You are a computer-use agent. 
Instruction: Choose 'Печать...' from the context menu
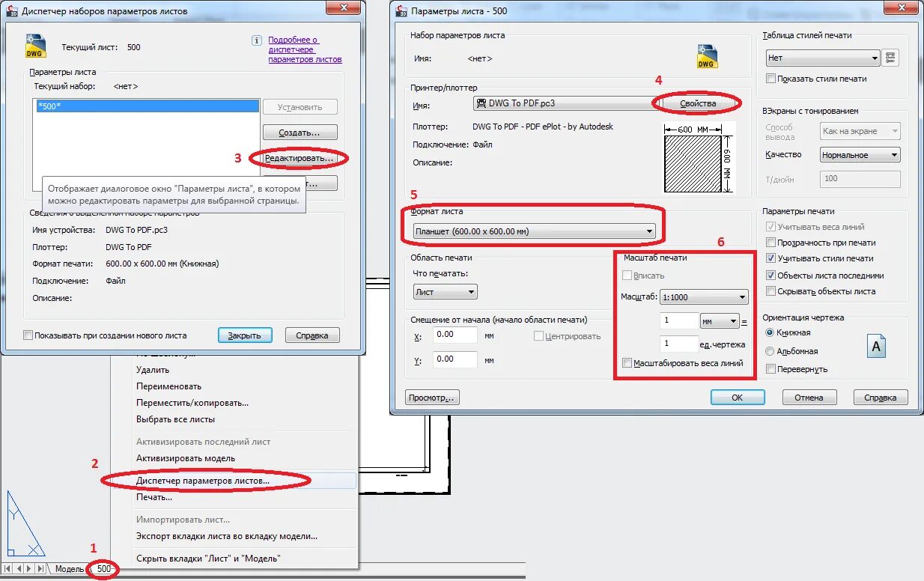[154, 497]
